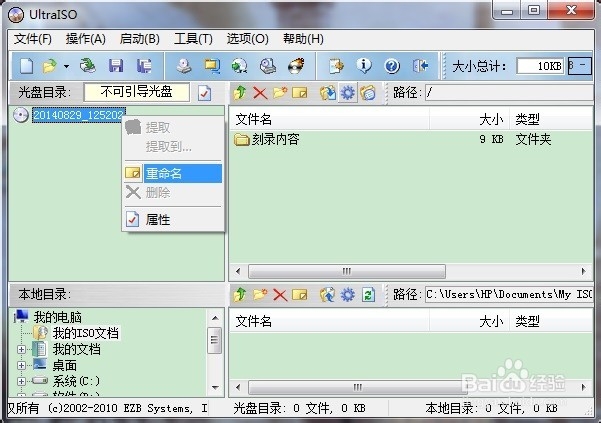Select 我的电脑 in the local tree
The width and height of the screenshot is (601, 423).
click(57, 317)
